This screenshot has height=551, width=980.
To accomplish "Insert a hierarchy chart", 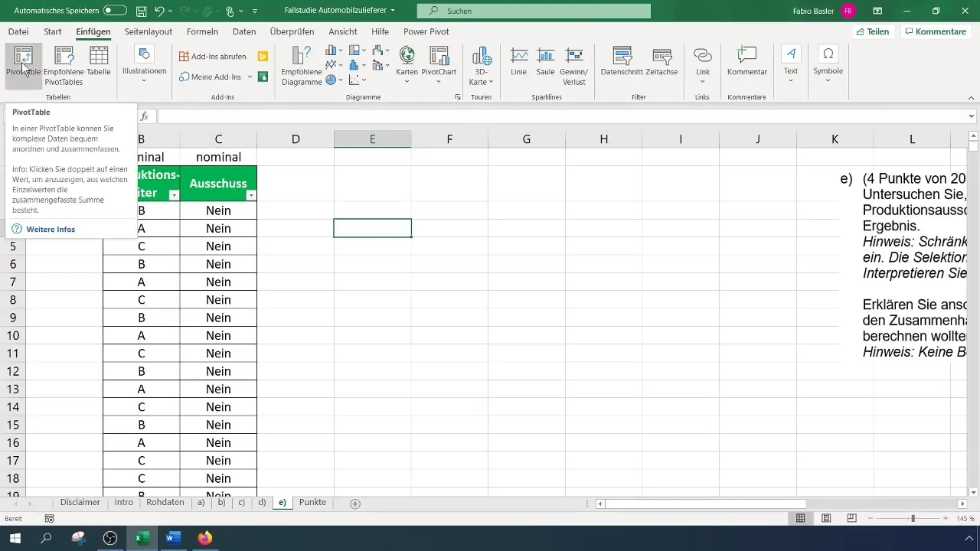I will (x=358, y=51).
